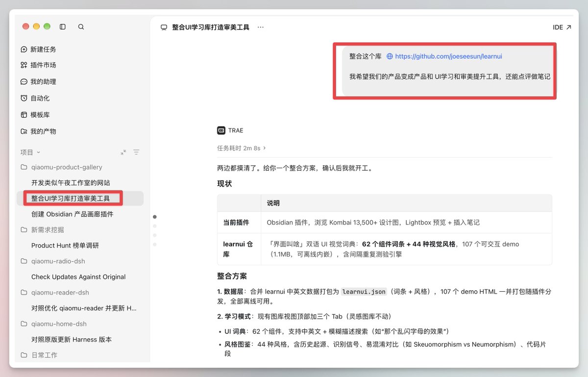
Task: Click the 当前插件 table cell
Action: click(239, 223)
